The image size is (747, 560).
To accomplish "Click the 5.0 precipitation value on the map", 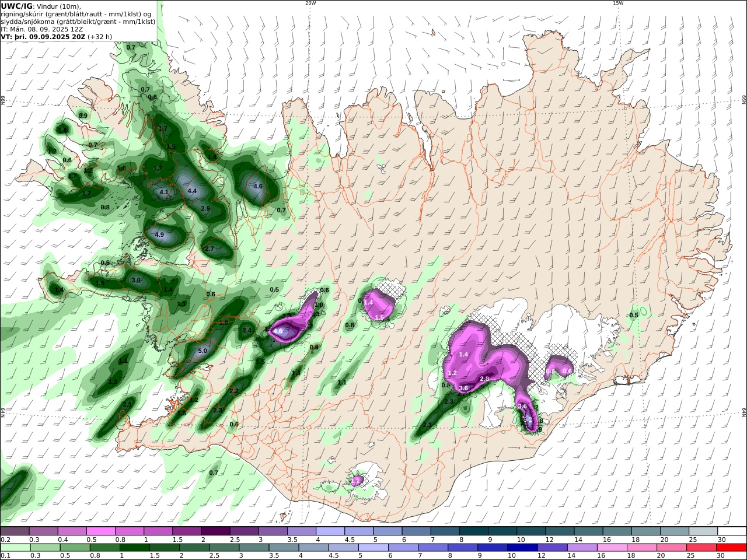I will point(203,351).
